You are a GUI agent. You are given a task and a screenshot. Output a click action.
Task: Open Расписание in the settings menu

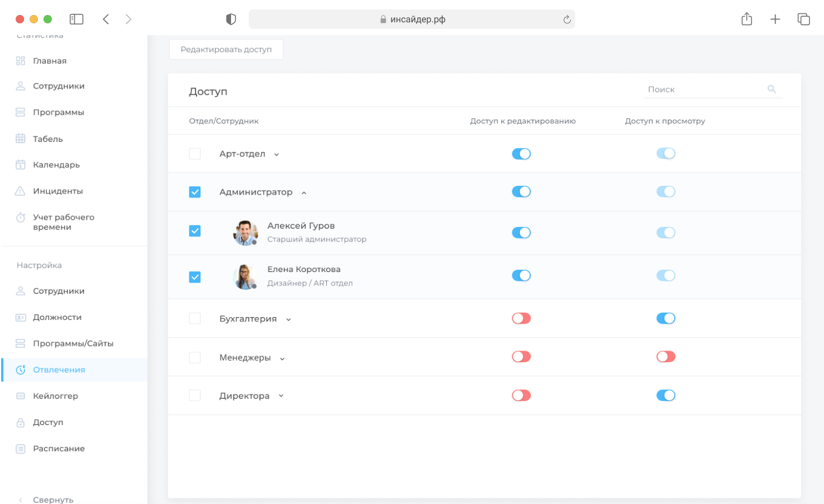tap(58, 448)
